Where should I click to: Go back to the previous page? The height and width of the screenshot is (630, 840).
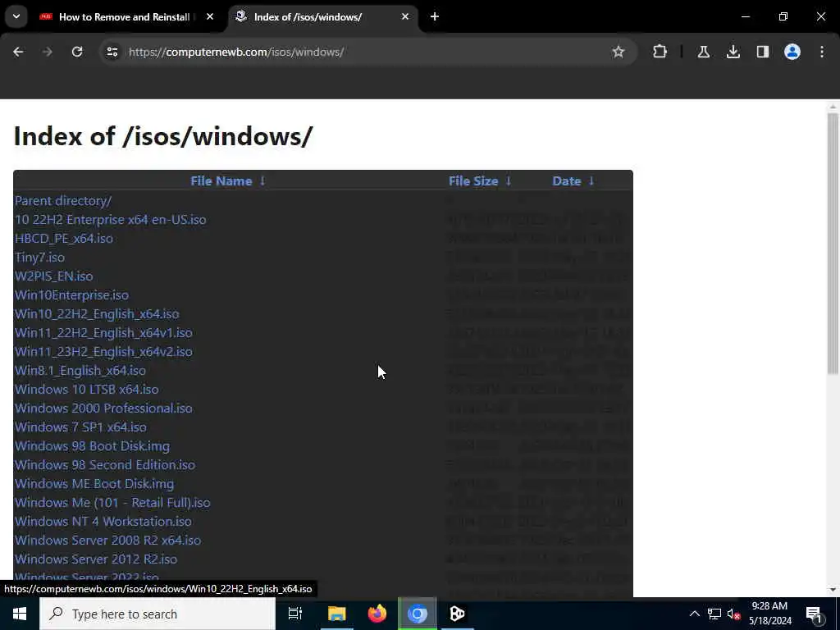18,52
